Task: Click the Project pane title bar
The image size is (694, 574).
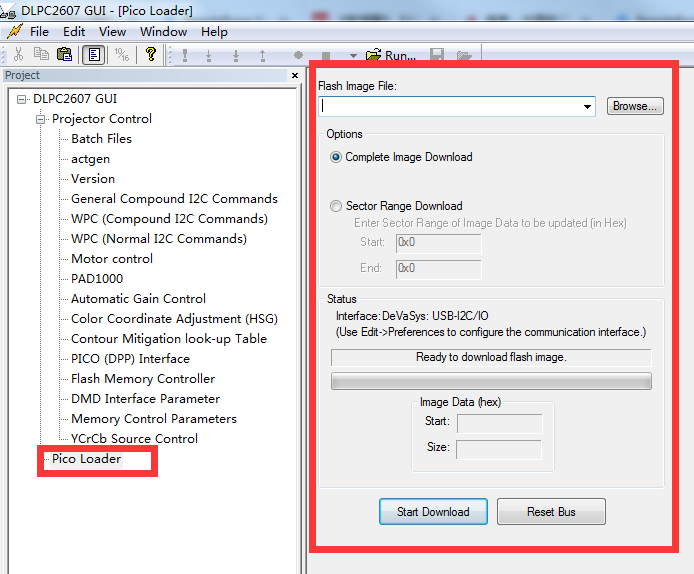Action: point(145,75)
